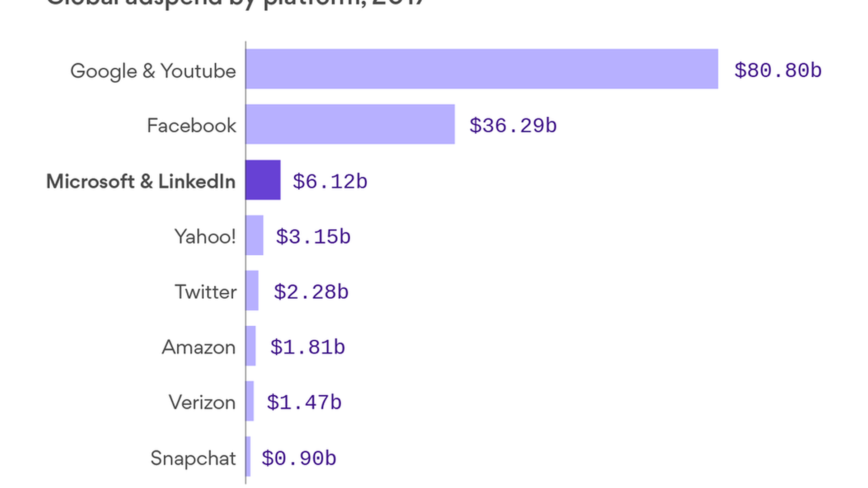Select the $0.90b value label
The image size is (868, 488).
click(x=299, y=458)
